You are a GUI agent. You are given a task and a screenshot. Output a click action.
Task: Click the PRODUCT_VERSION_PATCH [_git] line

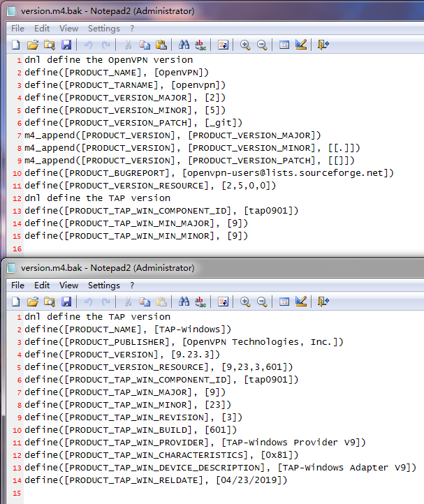[133, 123]
